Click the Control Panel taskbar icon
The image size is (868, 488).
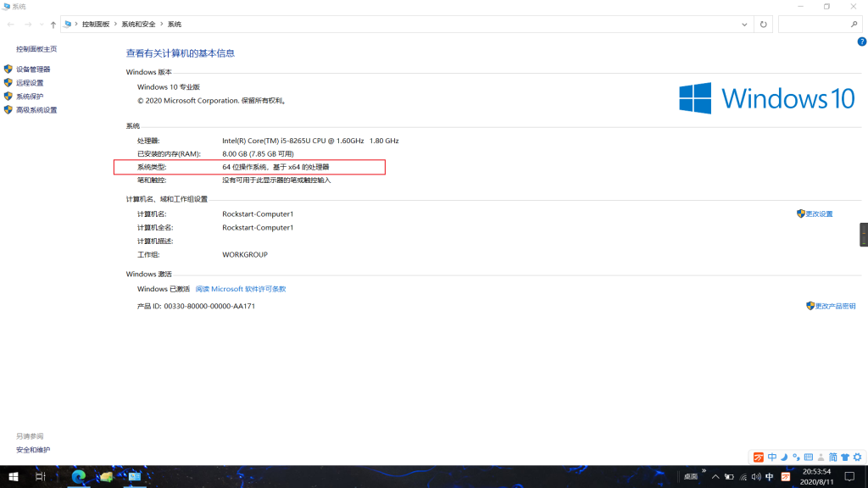click(x=135, y=476)
